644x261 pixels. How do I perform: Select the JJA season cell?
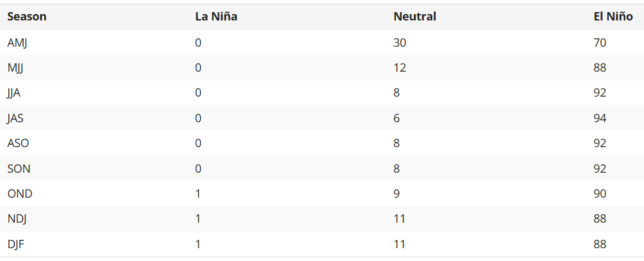click(14, 93)
